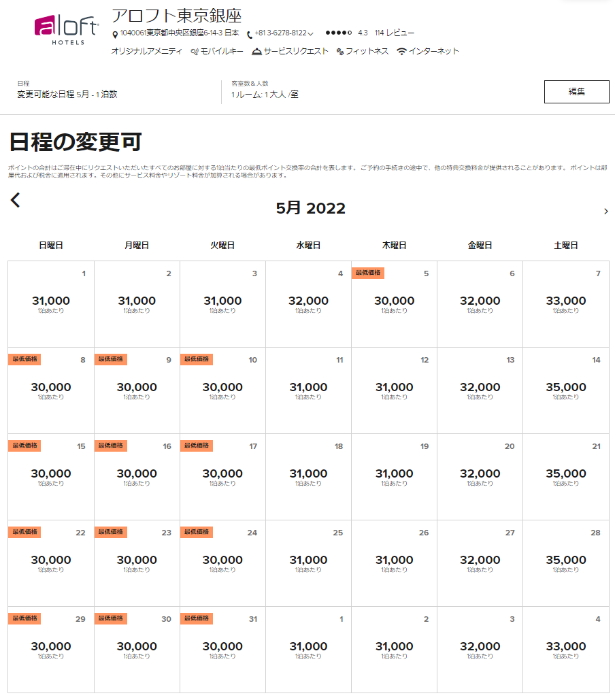Choose May 18 date cell
Screen dimensions: 615x700
[x=308, y=476]
